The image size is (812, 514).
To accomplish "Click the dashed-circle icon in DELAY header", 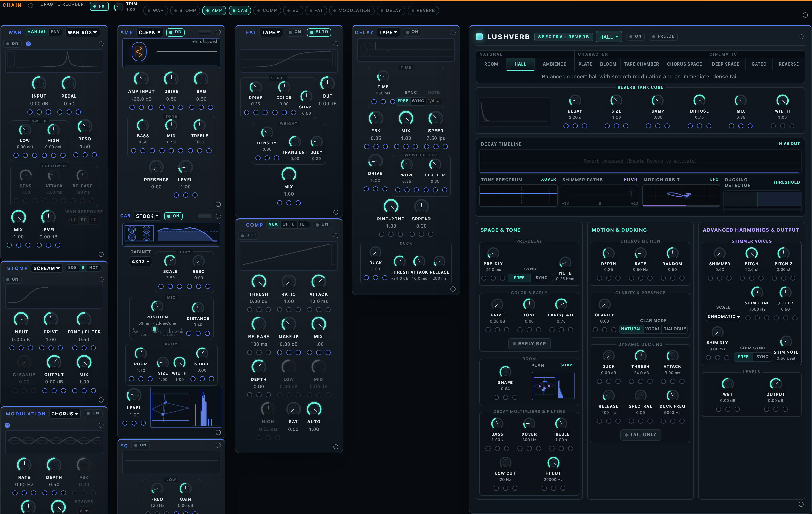I will 453,32.
